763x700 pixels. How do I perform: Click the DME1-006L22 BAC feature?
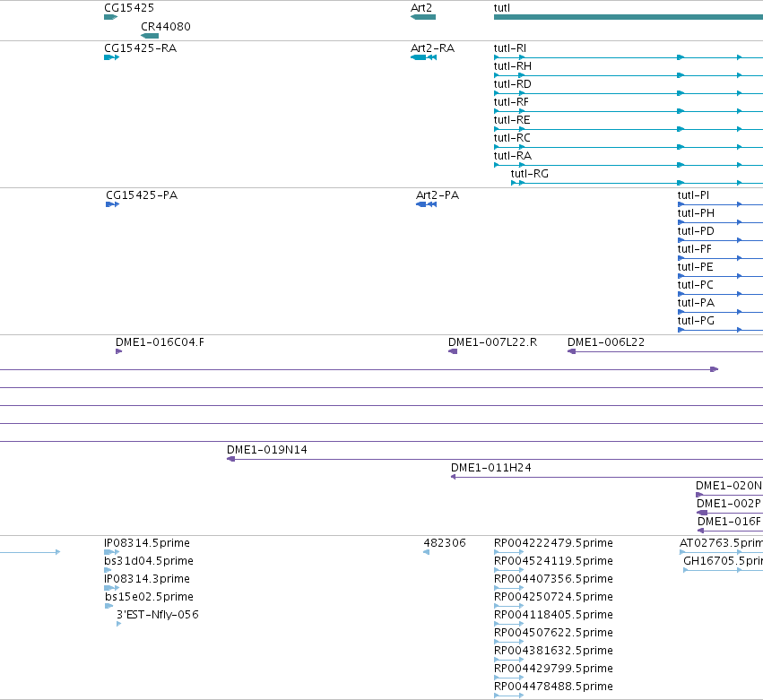665,351
